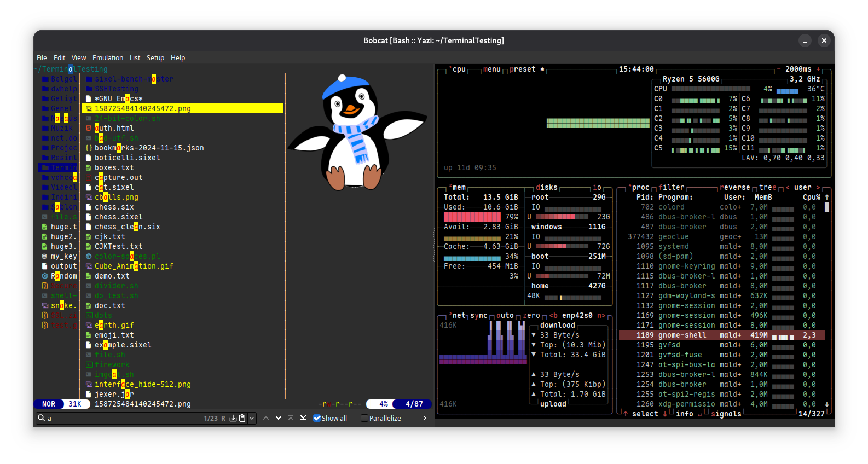Open the Emulation menu
The image size is (868, 464).
click(x=108, y=57)
